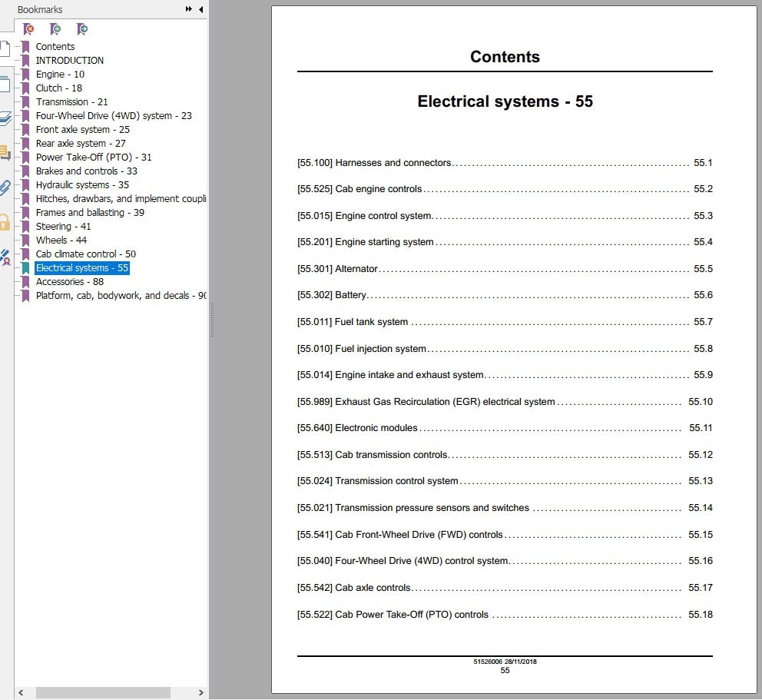Image resolution: width=762 pixels, height=700 pixels.
Task: Open Rear axle system - 27 bookmark
Action: click(81, 144)
